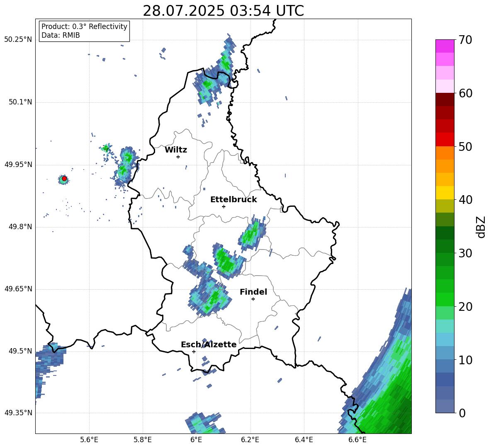Click the title 28.07.2025 03:54 UTC

click(x=223, y=11)
